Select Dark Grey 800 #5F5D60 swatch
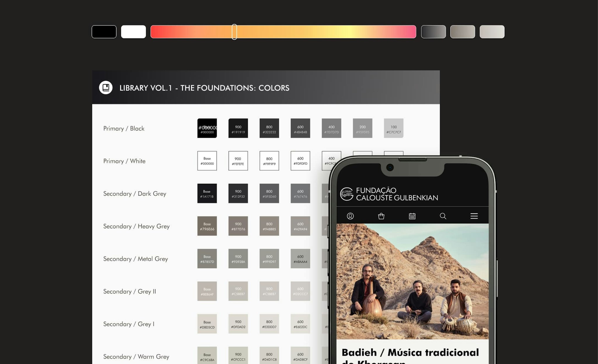 [x=269, y=193]
